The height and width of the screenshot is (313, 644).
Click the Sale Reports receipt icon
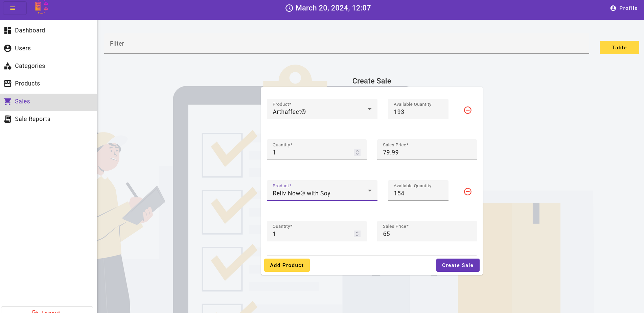tap(7, 119)
